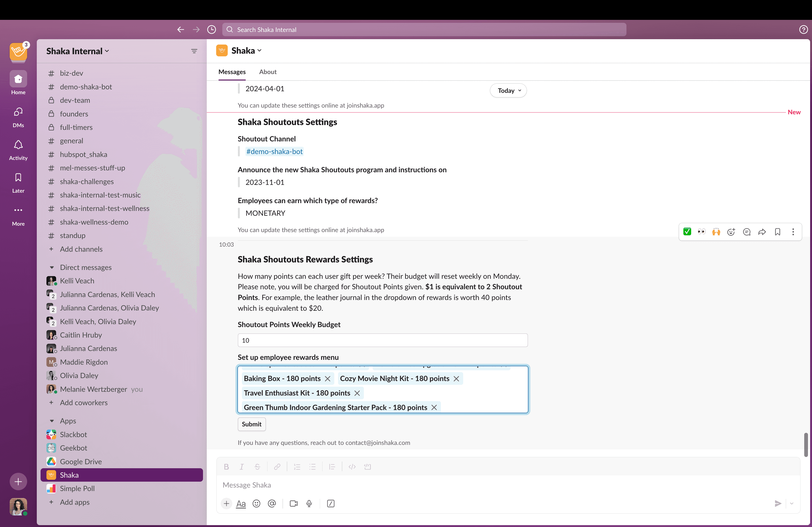Click the code block icon
The width and height of the screenshot is (812, 527).
368,467
